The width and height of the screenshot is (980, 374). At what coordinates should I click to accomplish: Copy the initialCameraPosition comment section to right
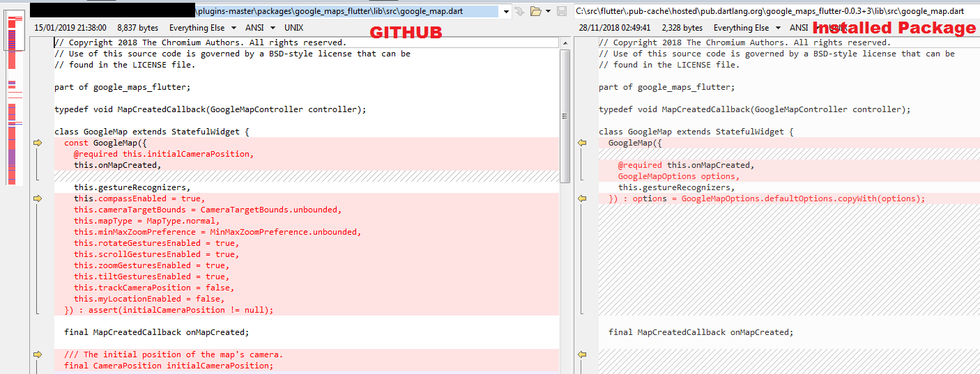(38, 354)
